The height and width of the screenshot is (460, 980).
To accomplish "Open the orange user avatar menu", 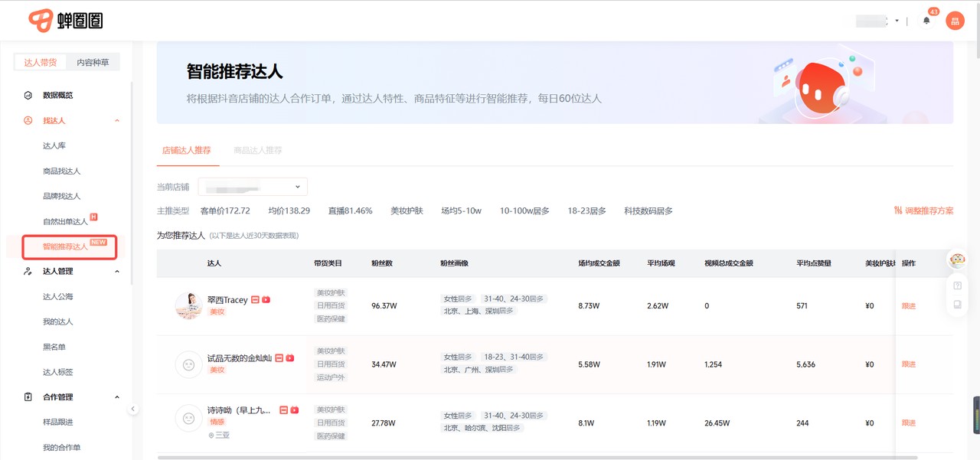I will point(955,21).
